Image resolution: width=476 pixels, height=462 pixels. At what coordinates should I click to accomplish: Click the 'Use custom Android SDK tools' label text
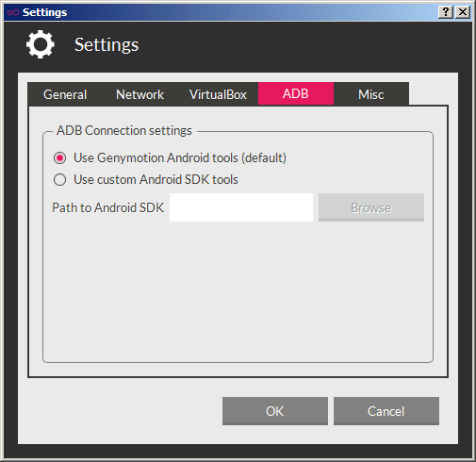[156, 180]
